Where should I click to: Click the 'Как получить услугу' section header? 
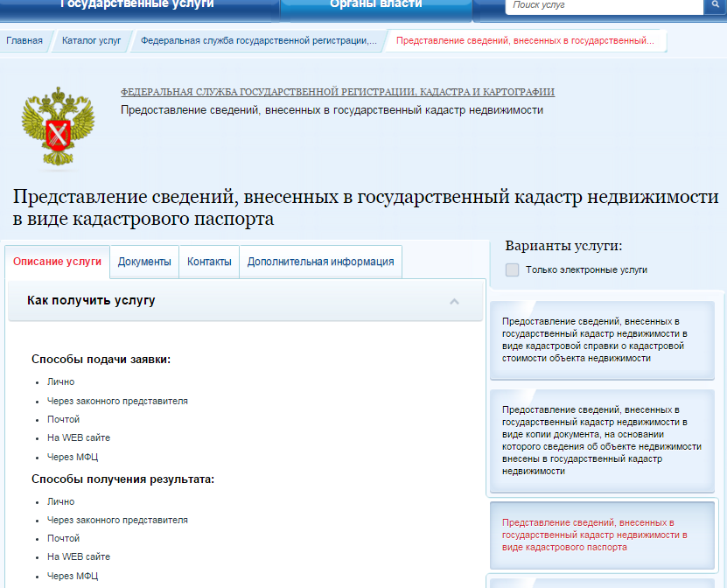coord(91,300)
